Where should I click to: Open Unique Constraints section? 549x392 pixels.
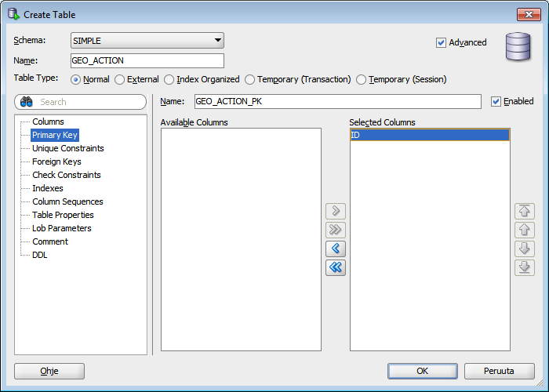[68, 148]
